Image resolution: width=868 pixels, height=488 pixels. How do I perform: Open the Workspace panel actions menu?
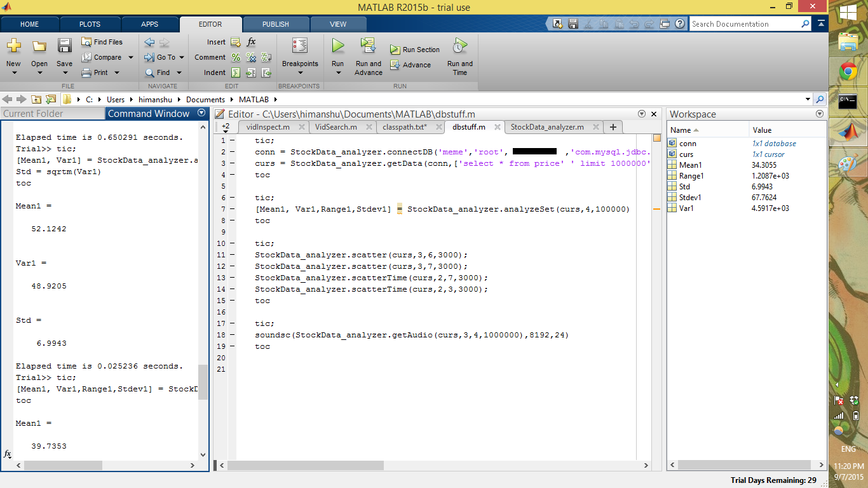pyautogui.click(x=819, y=114)
